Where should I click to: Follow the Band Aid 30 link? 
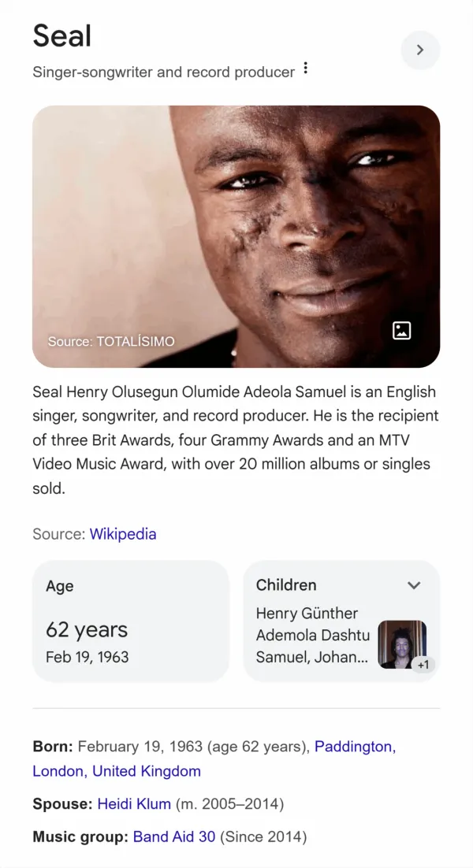[174, 837]
